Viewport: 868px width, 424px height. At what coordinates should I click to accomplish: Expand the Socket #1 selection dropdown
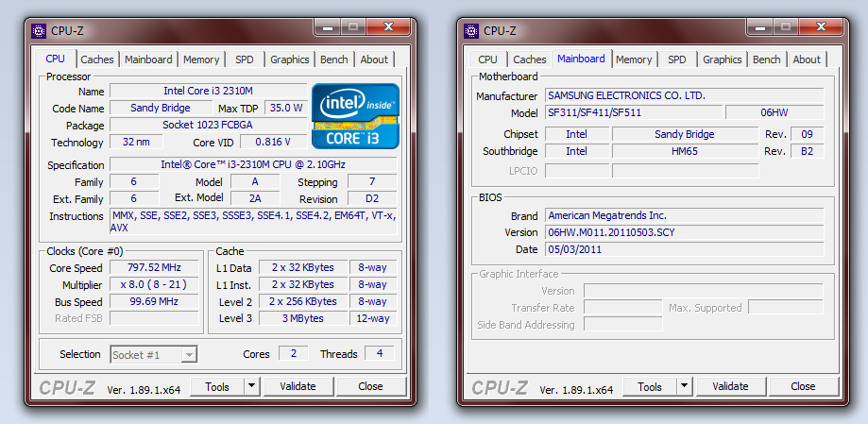tap(189, 355)
